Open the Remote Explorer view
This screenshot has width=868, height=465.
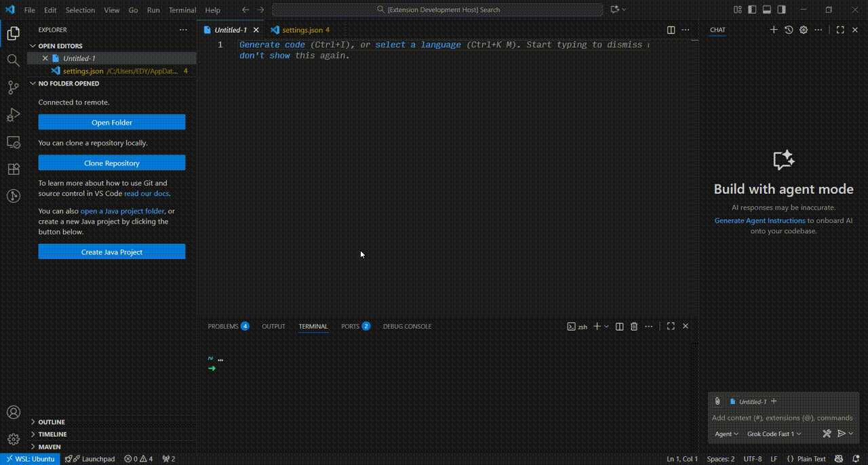click(13, 142)
